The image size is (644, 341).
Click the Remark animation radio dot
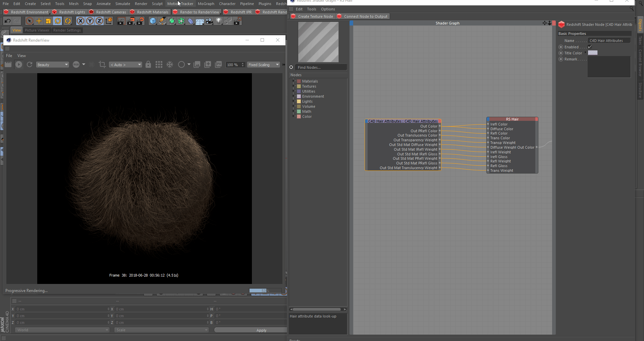tap(561, 59)
